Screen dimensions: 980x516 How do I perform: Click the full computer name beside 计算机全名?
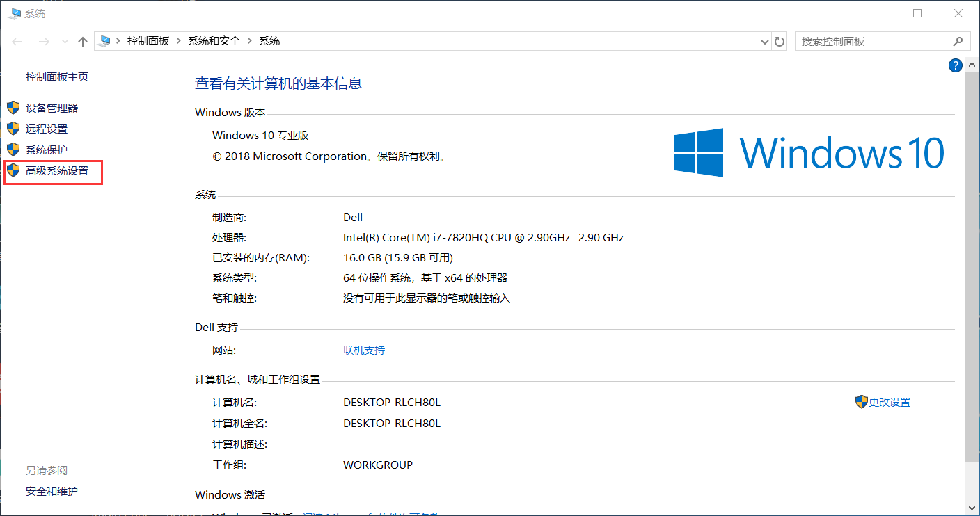pos(392,423)
